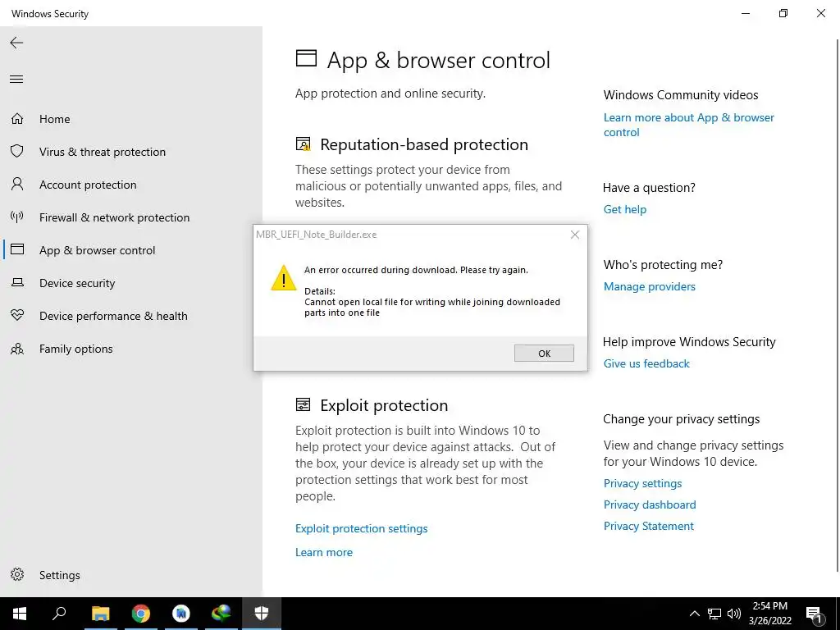Click Windows Security shield on taskbar
Image resolution: width=840 pixels, height=630 pixels.
click(x=262, y=614)
